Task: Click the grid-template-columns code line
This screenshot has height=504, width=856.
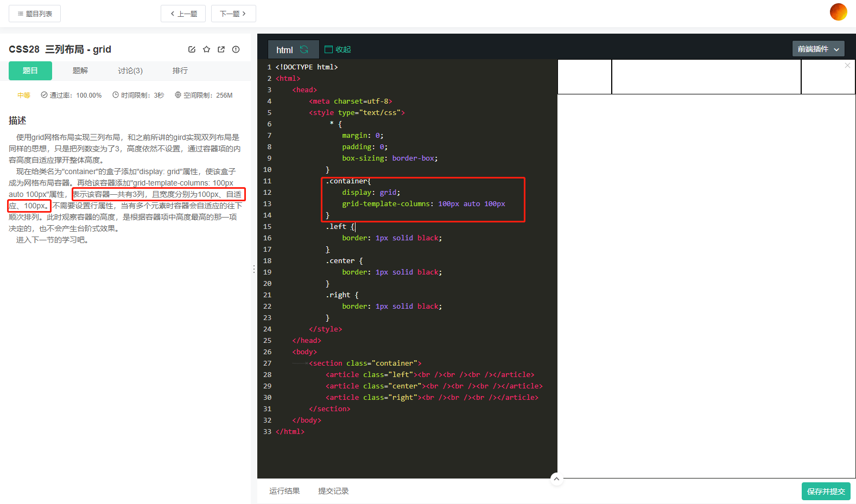Action: pyautogui.click(x=423, y=204)
